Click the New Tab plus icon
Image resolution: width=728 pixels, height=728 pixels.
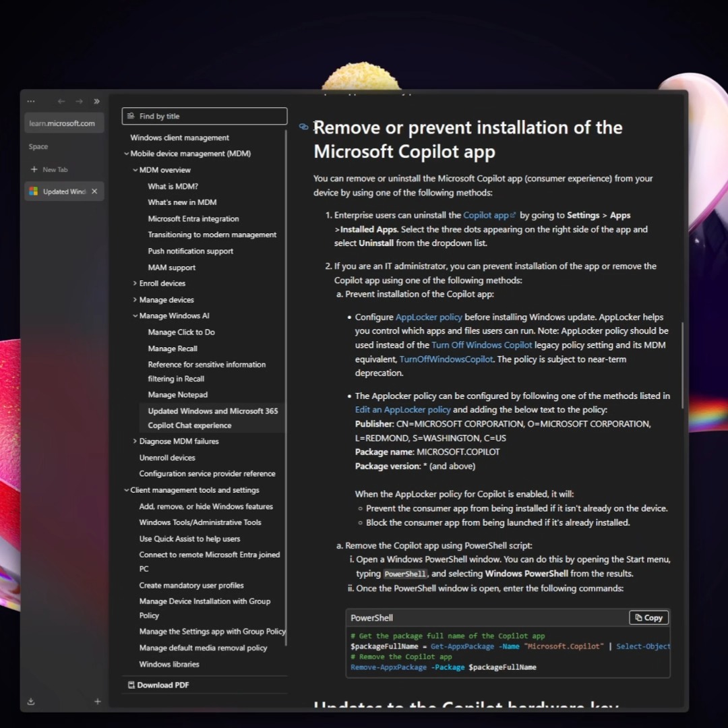tap(34, 169)
